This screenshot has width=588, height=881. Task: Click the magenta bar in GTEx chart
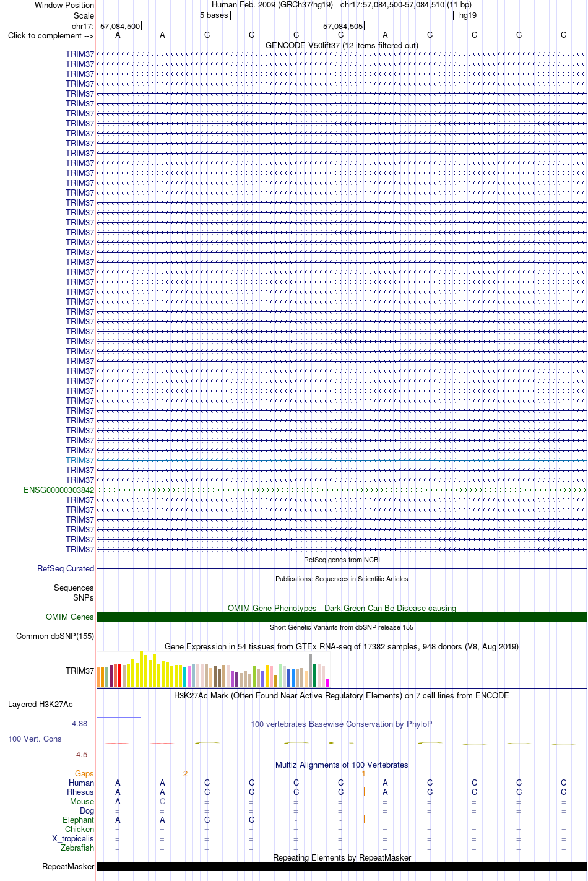coord(328,683)
